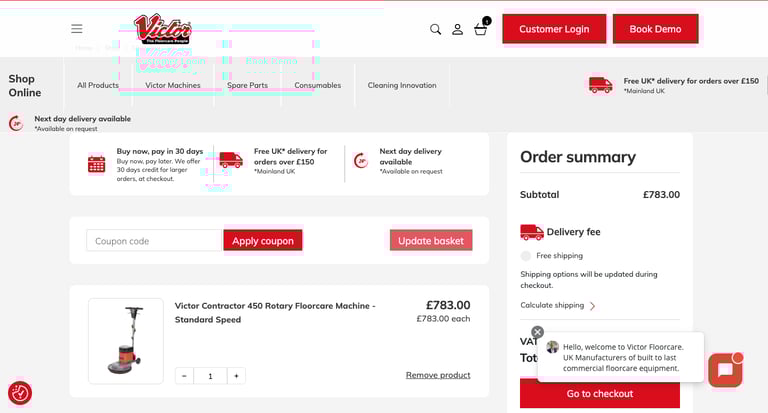This screenshot has height=413, width=768.
Task: Click the Apply coupon button
Action: tap(262, 241)
